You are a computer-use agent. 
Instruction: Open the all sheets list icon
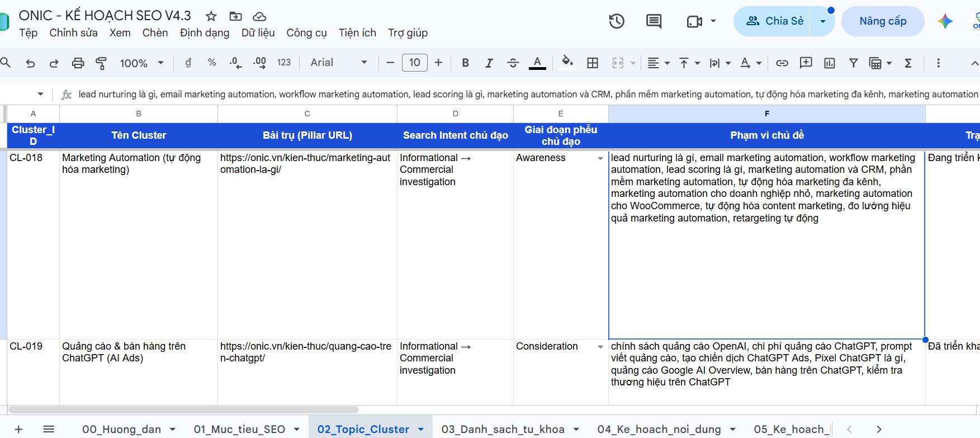[x=49, y=429]
